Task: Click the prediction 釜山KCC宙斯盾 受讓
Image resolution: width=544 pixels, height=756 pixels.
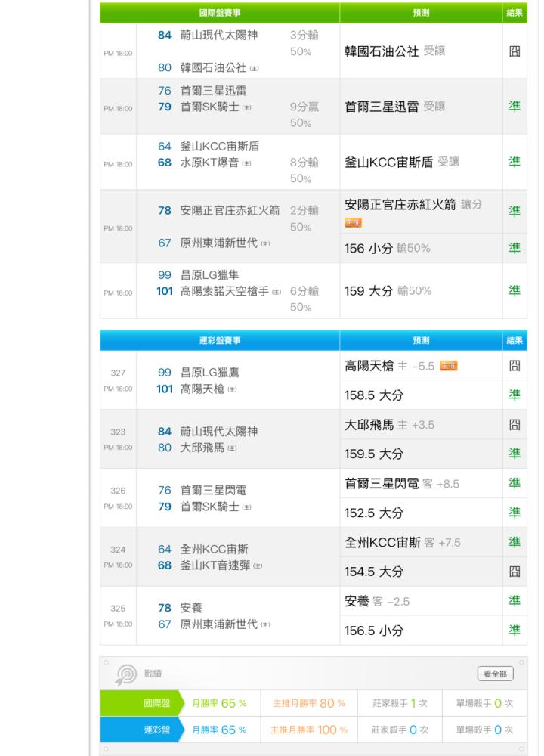Action: [x=402, y=162]
